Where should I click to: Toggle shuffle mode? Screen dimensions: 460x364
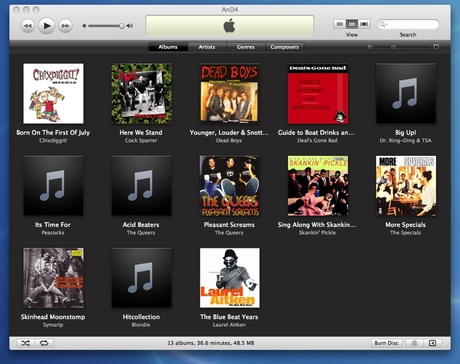pyautogui.click(x=25, y=343)
